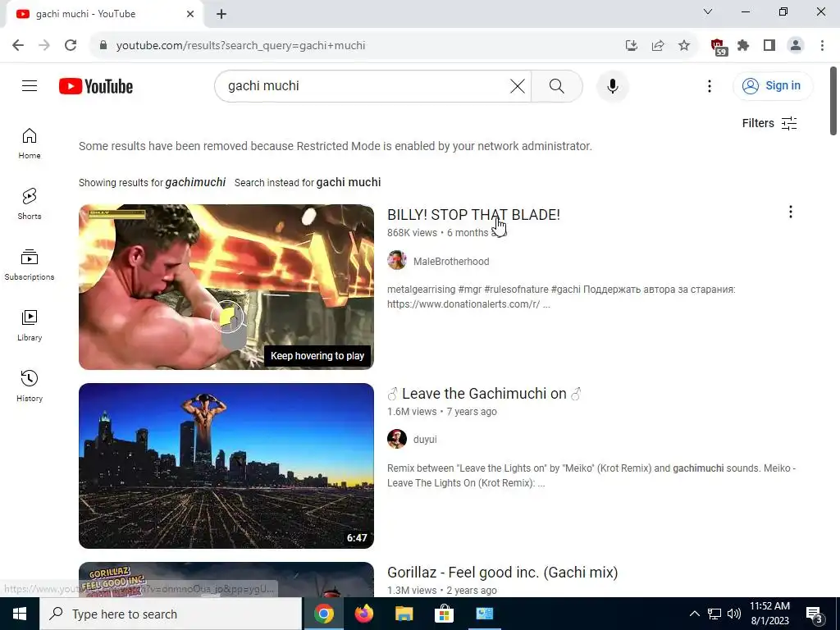Open the volume control in system tray
840x630 pixels.
[734, 614]
